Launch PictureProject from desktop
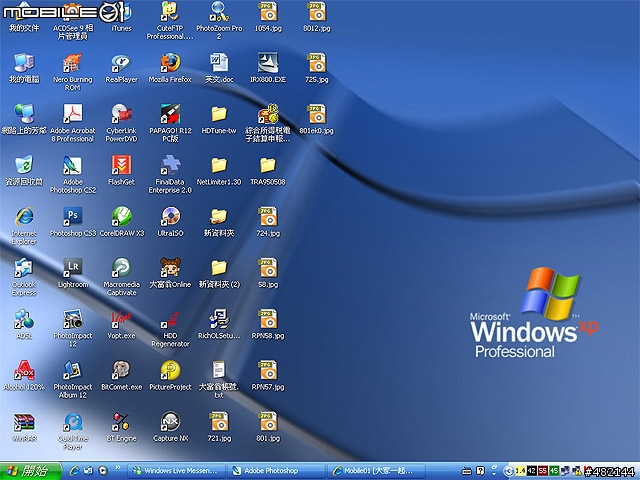 pyautogui.click(x=170, y=376)
